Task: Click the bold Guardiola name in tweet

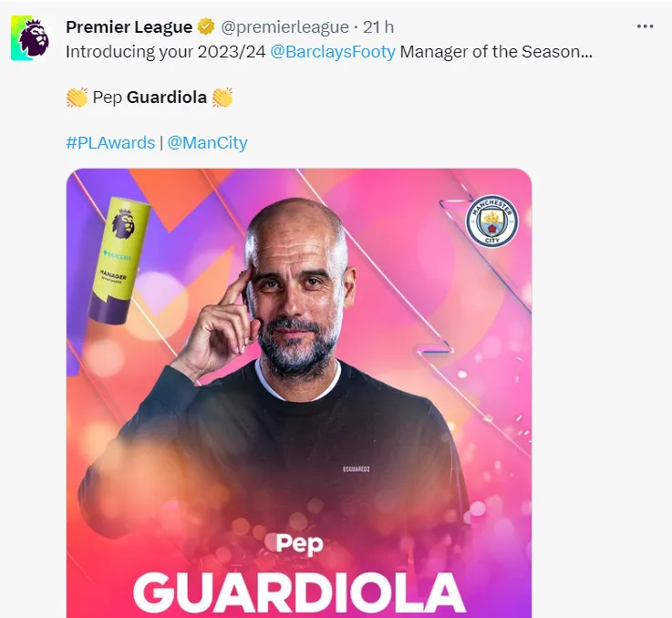Action: coord(167,98)
